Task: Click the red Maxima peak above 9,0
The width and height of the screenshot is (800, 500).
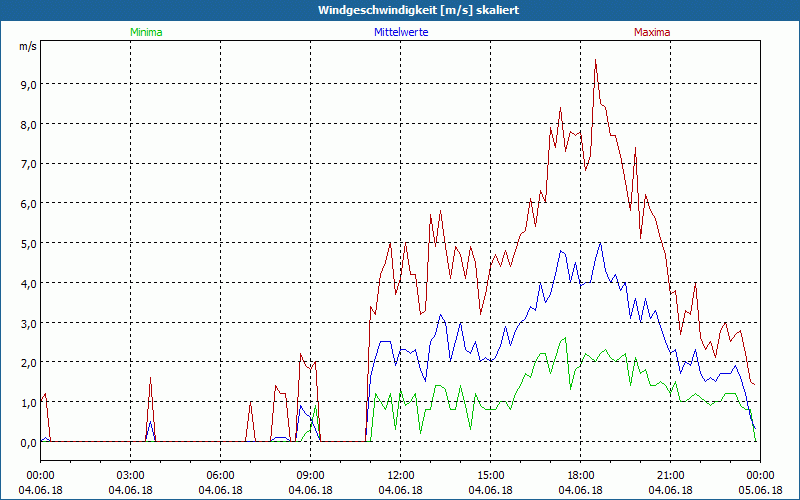Action: pos(595,61)
